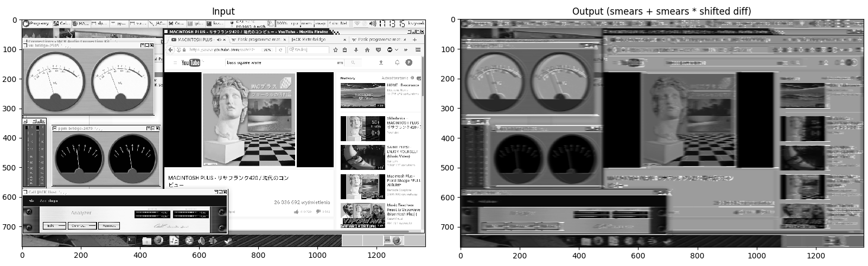This screenshot has height=266, width=868.
Task: Like the video with thumbs up
Action: pos(296,211)
